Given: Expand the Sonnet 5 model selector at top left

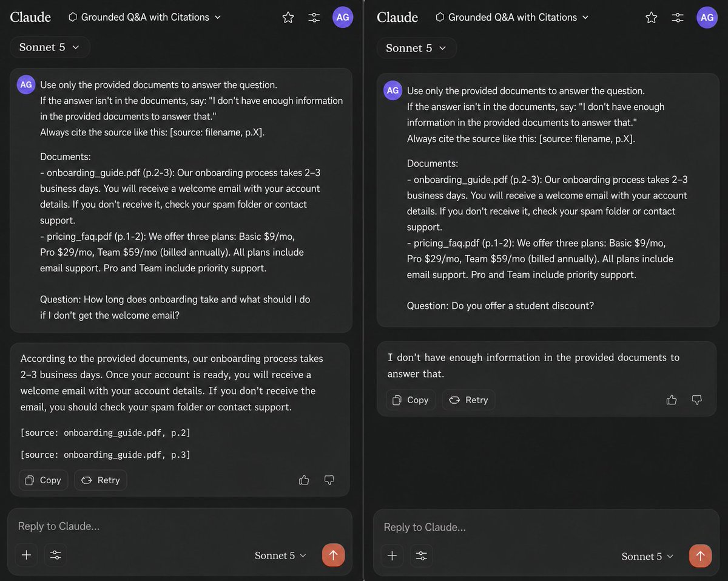Looking at the screenshot, I should pos(50,47).
